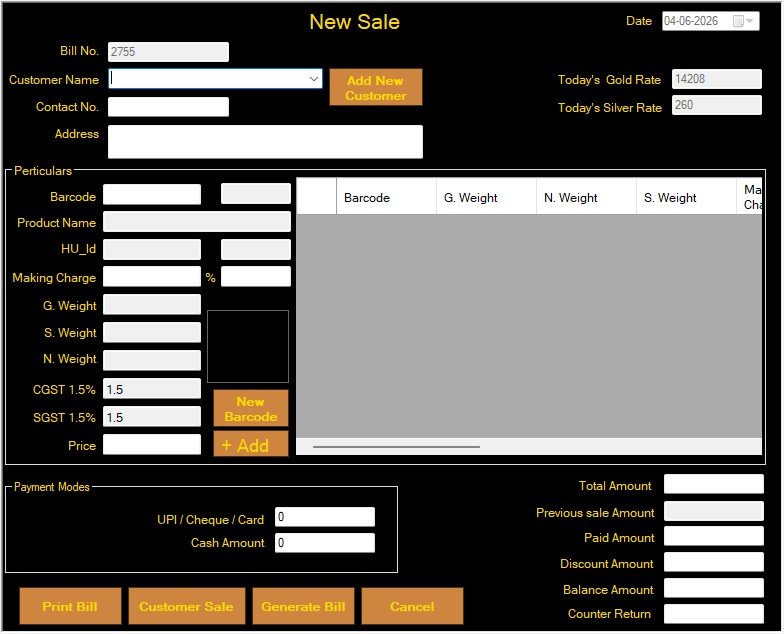784x634 pixels.
Task: Focus the Barcode input box
Action: coord(152,194)
